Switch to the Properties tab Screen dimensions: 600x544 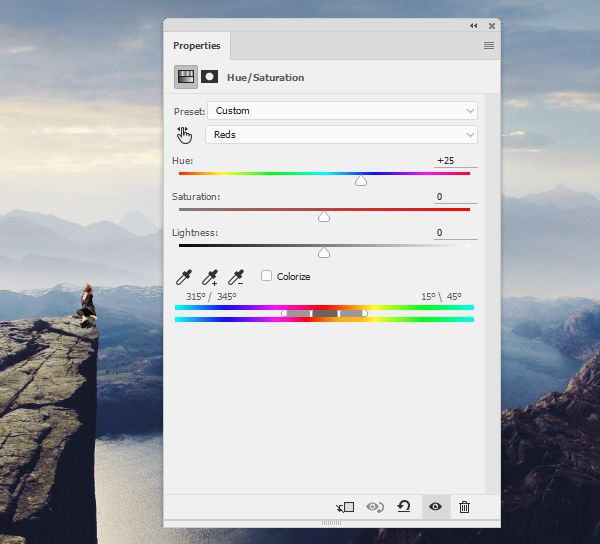coord(197,46)
